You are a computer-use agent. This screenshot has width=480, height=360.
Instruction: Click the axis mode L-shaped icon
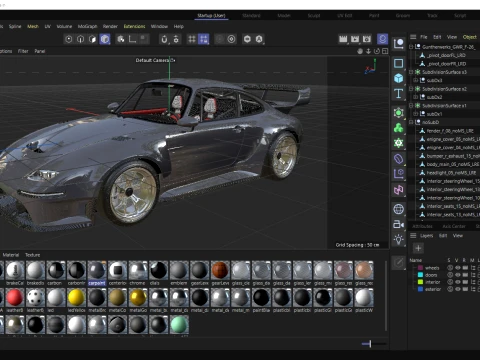pos(132,39)
